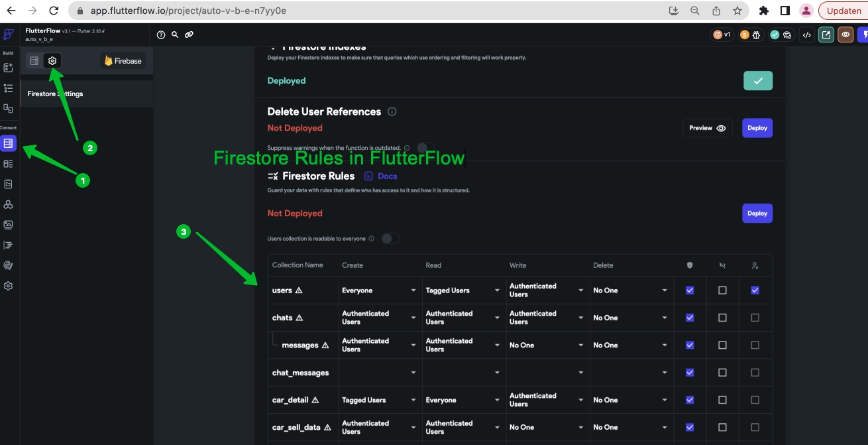Reload the page in Chrome
The height and width of the screenshot is (445, 868).
[54, 11]
